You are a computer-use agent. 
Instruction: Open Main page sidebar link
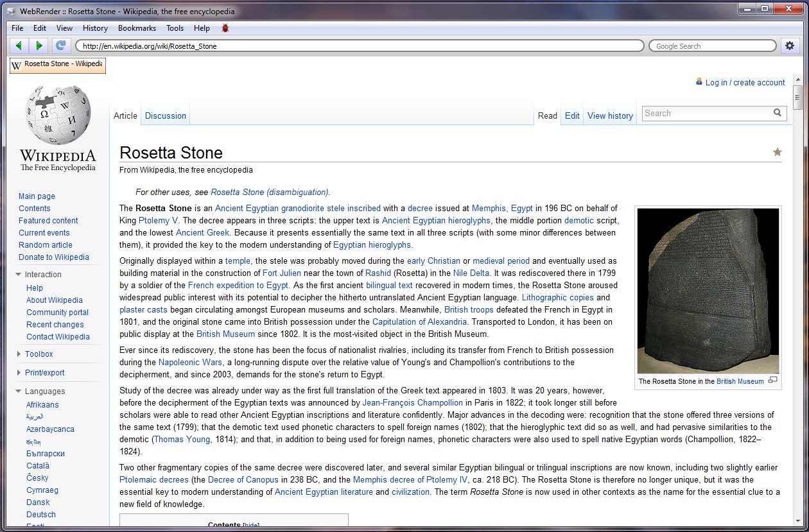pos(37,196)
